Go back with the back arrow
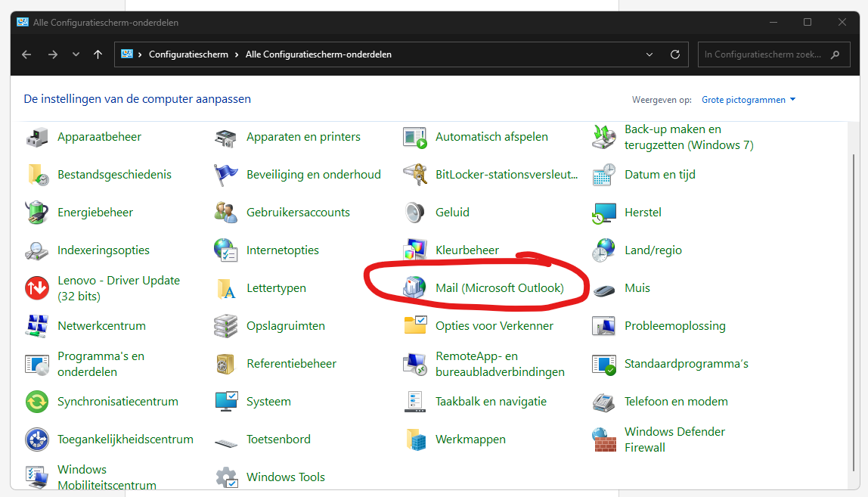Screen dimensions: 868x497 pyautogui.click(x=26, y=54)
